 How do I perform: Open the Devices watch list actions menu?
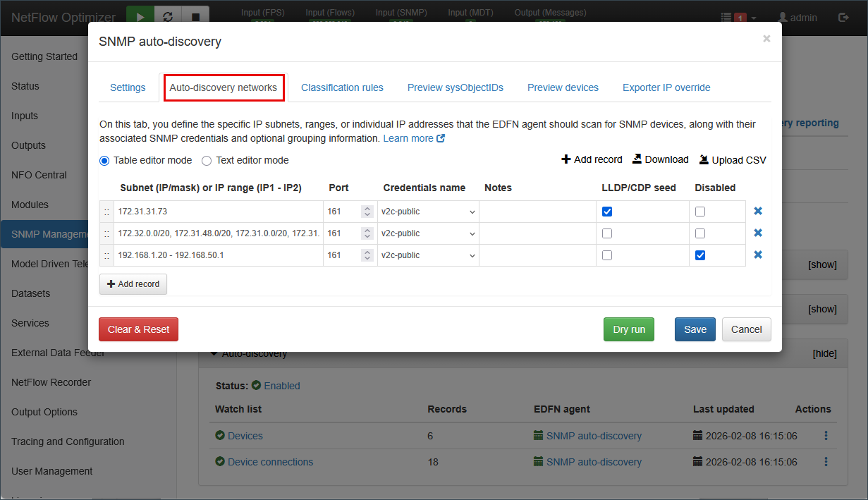[x=826, y=436]
